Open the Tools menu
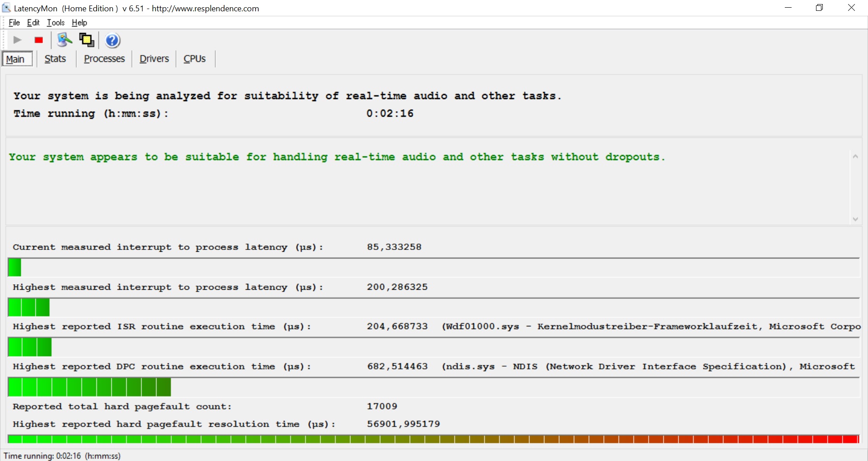 pos(56,23)
